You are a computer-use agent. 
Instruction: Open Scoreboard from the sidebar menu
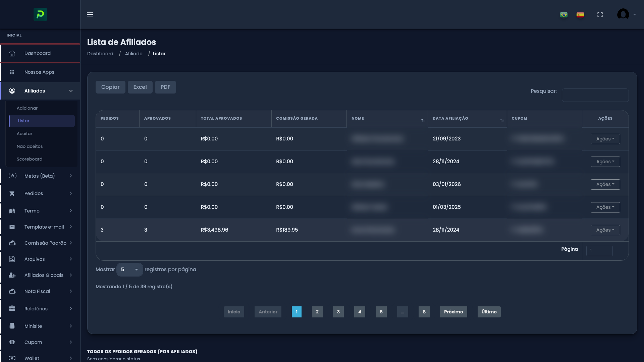click(x=30, y=159)
